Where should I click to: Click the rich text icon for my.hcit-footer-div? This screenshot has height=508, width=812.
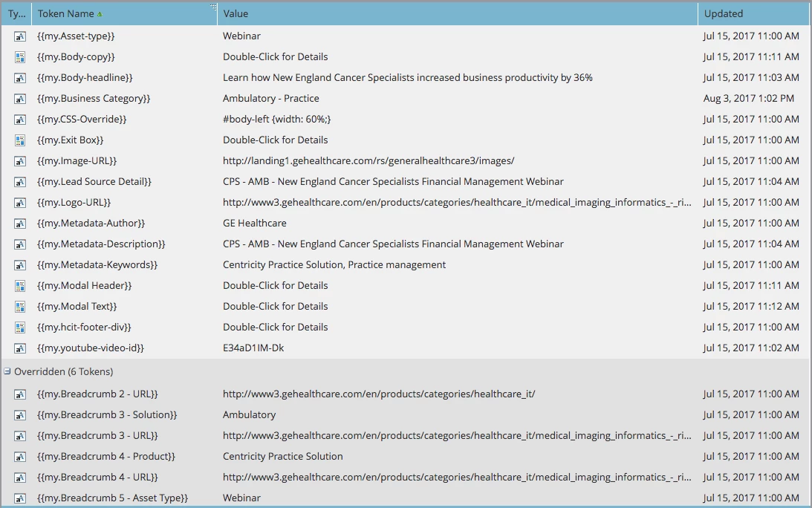click(x=19, y=328)
